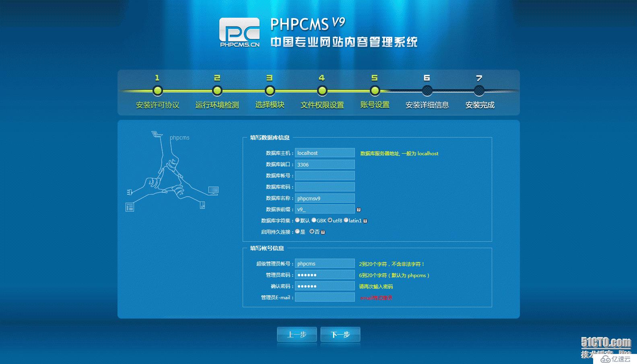
Task: Focus the 超级管理员帐号 field with phpcms
Action: [x=325, y=263]
